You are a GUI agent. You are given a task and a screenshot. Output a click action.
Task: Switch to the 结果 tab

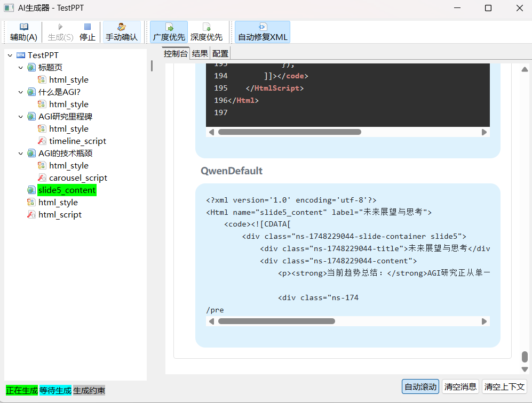[200, 53]
